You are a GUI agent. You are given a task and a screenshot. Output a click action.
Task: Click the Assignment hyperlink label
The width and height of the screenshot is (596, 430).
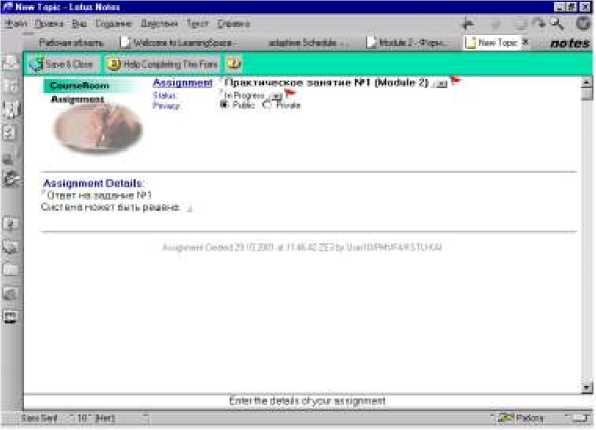[x=182, y=83]
